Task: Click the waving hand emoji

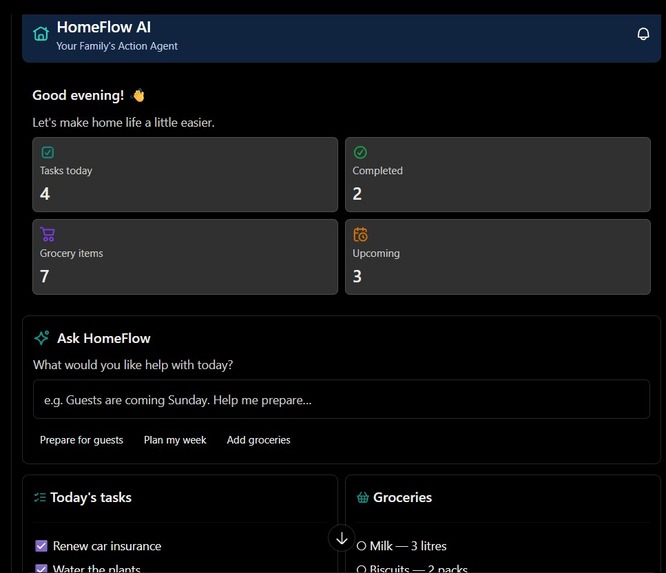Action: pyautogui.click(x=138, y=95)
